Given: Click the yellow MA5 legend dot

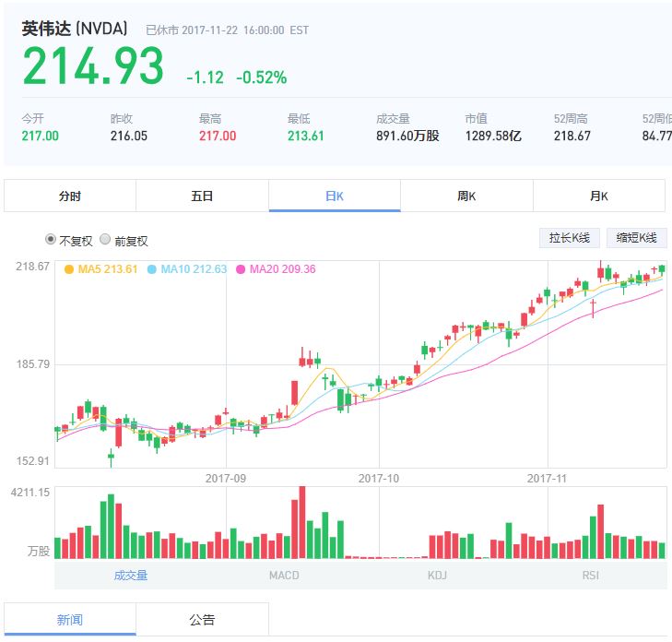Looking at the screenshot, I should point(69,269).
